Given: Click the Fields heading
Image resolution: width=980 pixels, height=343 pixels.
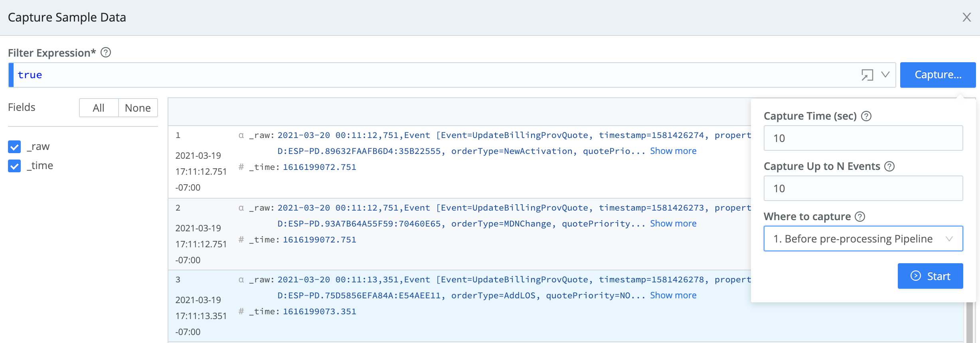Looking at the screenshot, I should (x=22, y=107).
